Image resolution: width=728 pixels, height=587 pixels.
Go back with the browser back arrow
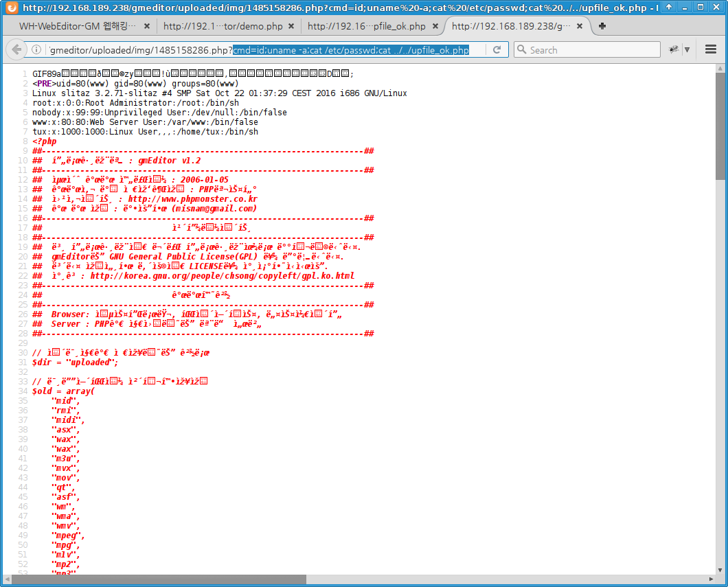pos(16,49)
